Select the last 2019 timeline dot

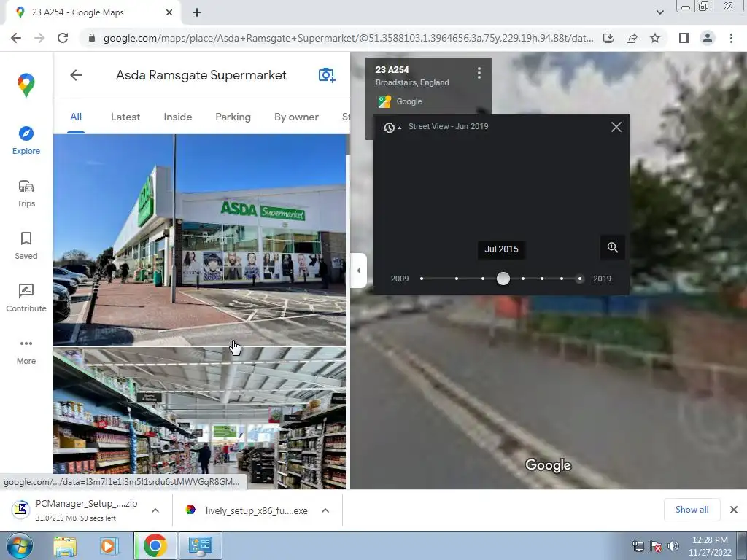click(x=580, y=279)
